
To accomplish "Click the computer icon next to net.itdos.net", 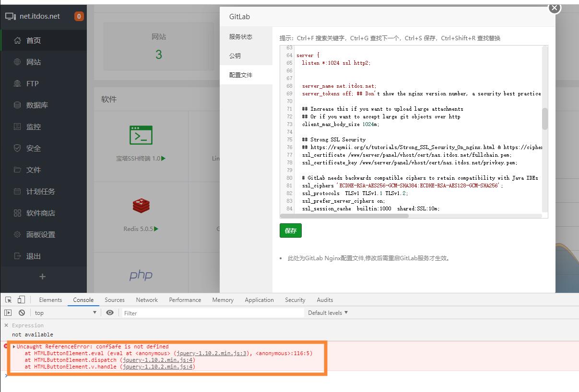I will click(11, 16).
